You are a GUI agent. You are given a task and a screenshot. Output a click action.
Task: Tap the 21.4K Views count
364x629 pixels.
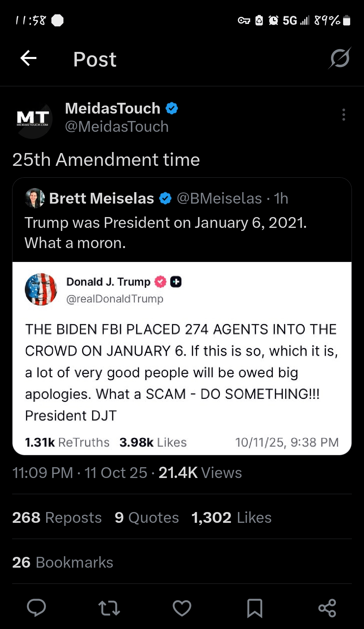coord(200,473)
